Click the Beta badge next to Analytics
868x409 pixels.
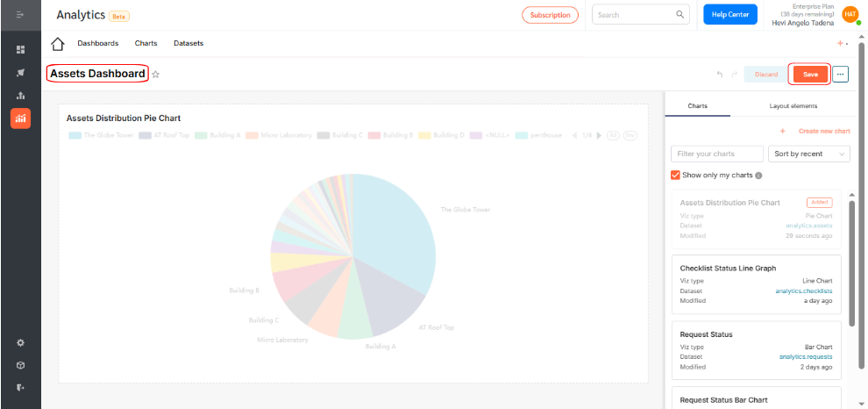[119, 17]
